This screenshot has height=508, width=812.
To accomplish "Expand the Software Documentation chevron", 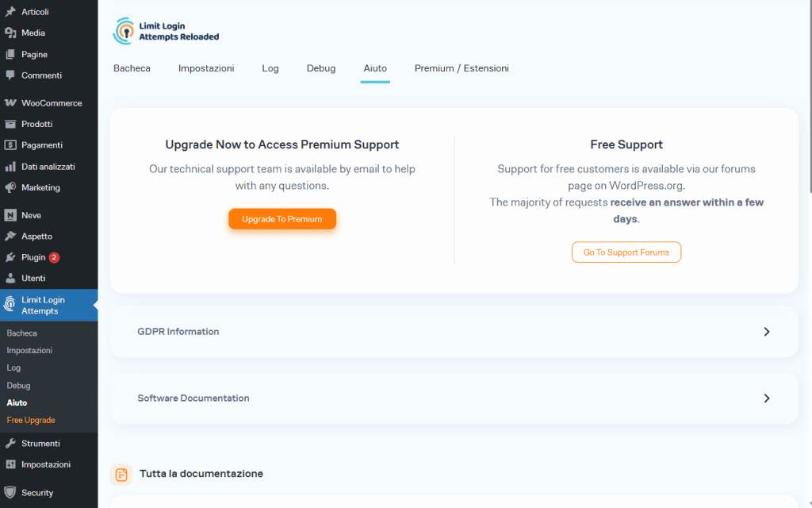I will [x=766, y=398].
